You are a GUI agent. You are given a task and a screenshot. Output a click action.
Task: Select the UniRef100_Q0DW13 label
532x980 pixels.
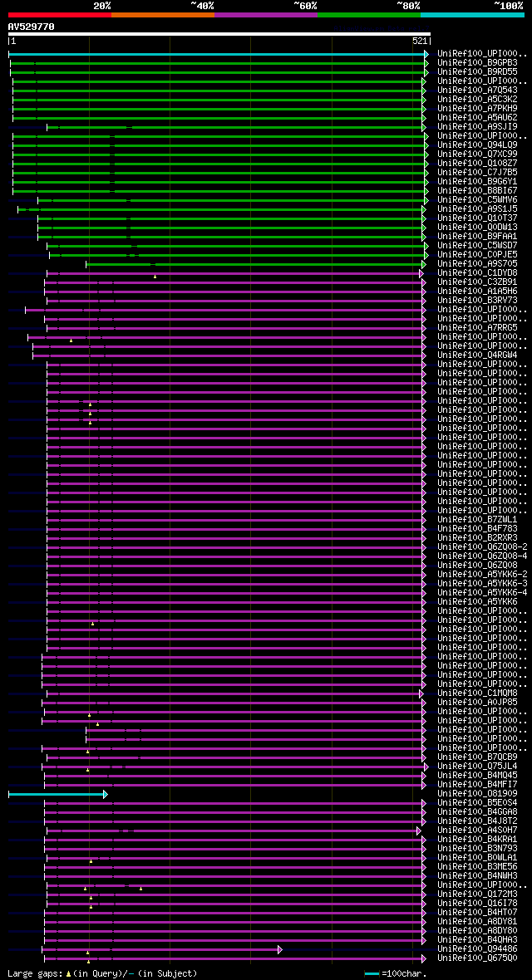477,227
